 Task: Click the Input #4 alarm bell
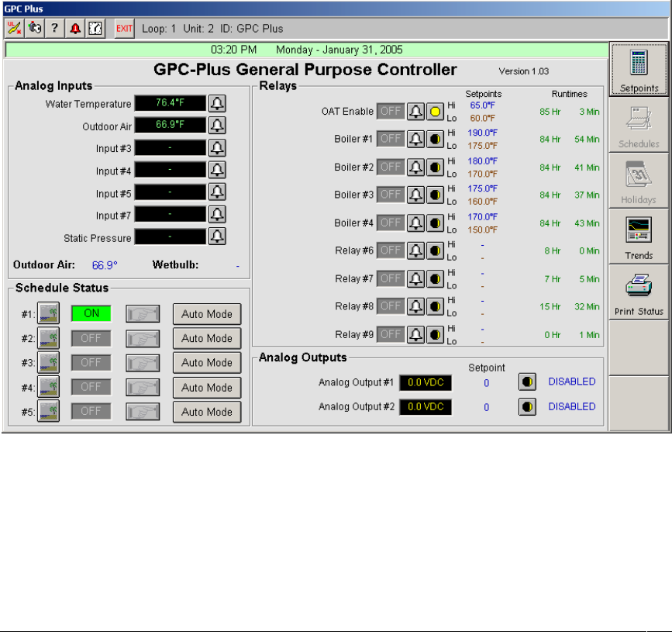217,170
